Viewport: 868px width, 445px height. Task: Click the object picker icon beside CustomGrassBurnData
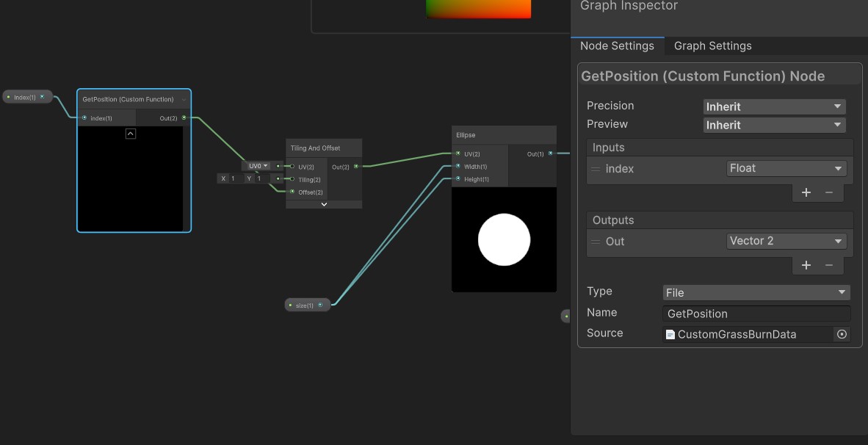842,333
